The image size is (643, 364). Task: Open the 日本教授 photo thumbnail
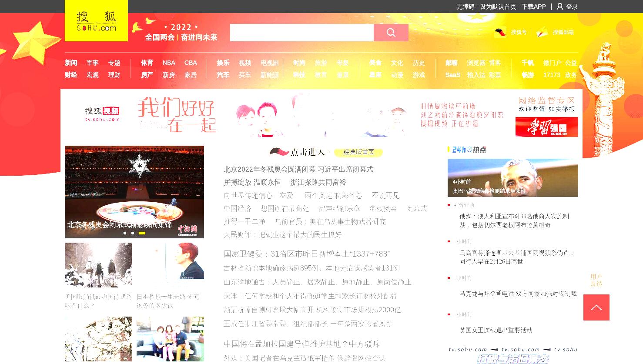coord(170,265)
